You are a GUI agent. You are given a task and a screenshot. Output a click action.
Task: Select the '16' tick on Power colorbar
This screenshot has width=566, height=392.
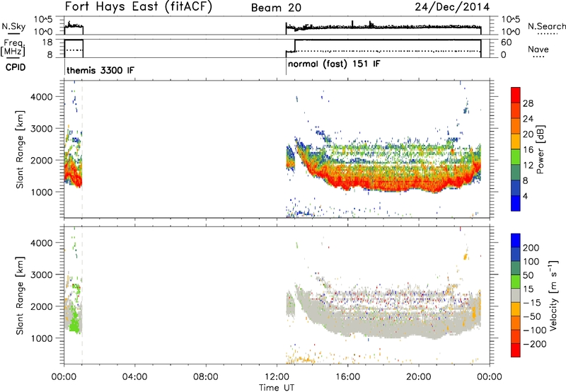point(528,150)
